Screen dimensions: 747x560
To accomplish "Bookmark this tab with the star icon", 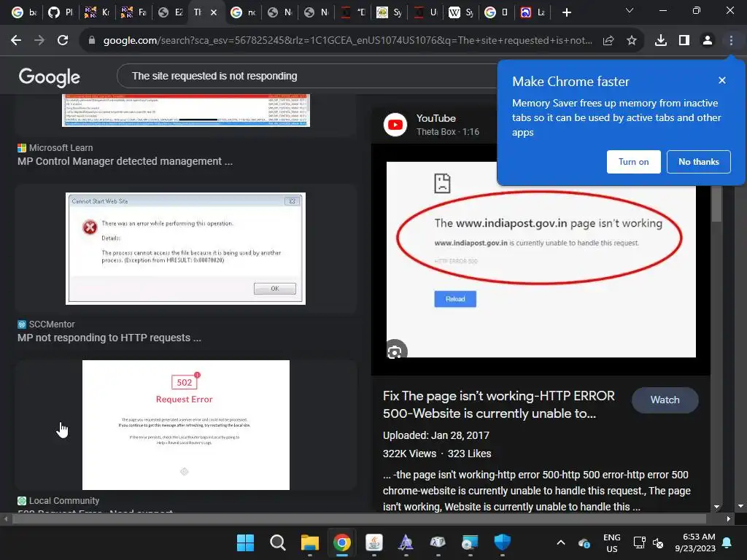I will pyautogui.click(x=632, y=41).
